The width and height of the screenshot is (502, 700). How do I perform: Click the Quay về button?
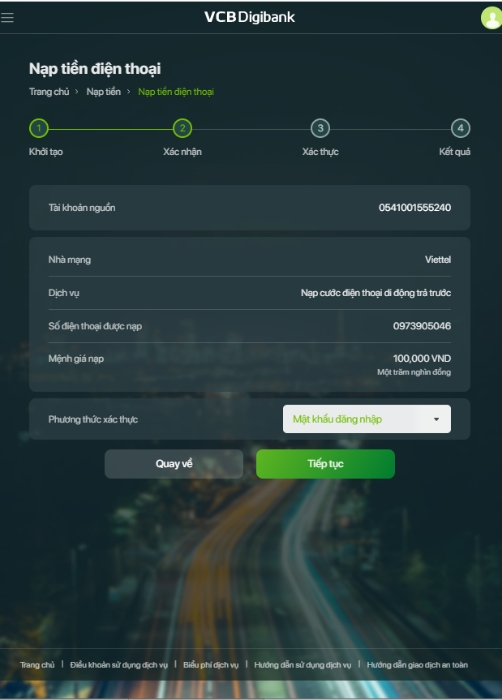pyautogui.click(x=174, y=464)
